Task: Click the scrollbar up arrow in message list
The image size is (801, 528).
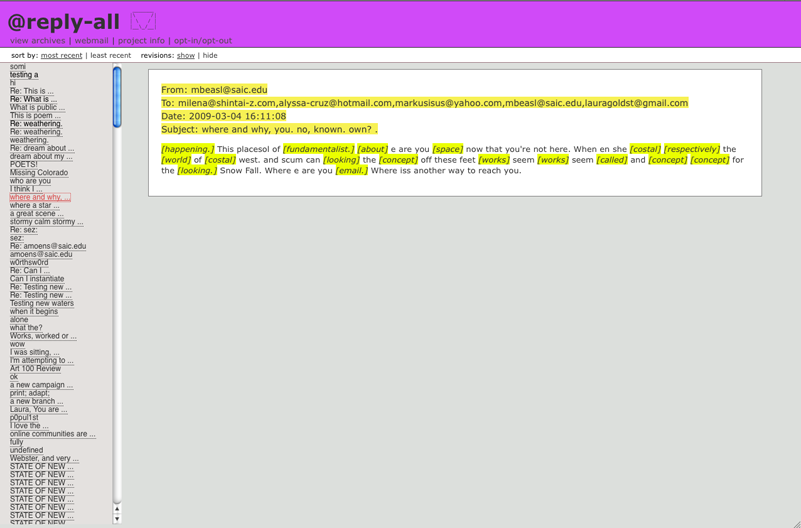Action: tap(117, 509)
